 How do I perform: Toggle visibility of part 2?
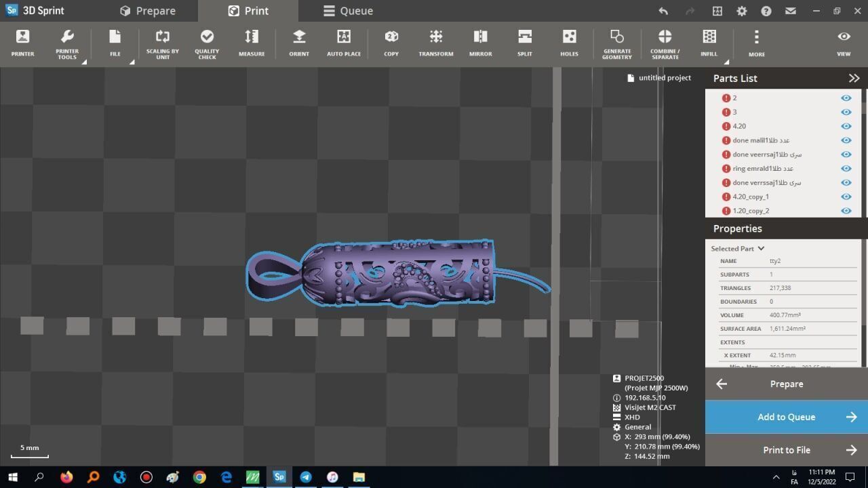[846, 98]
